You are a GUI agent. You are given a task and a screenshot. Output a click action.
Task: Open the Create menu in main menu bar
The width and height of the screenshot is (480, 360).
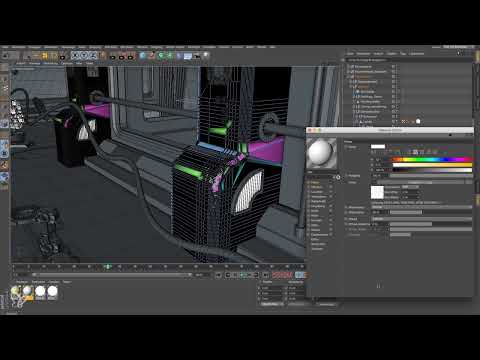tap(34, 47)
